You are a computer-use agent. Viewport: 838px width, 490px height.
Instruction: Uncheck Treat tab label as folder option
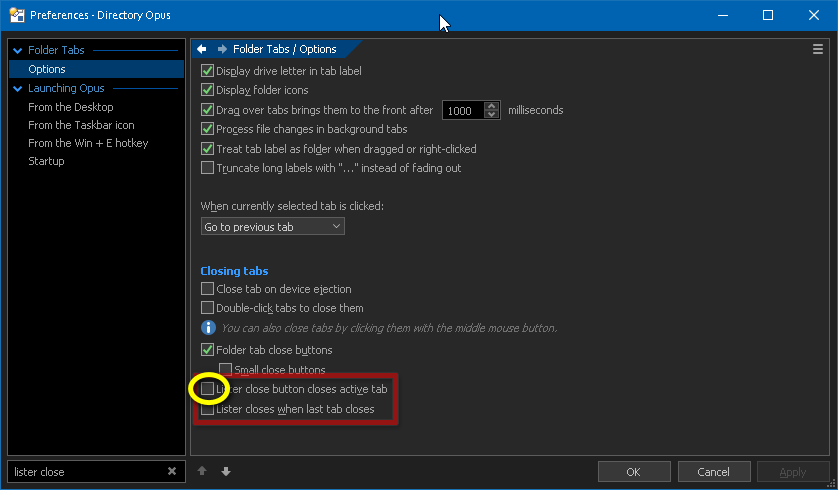[x=207, y=149]
